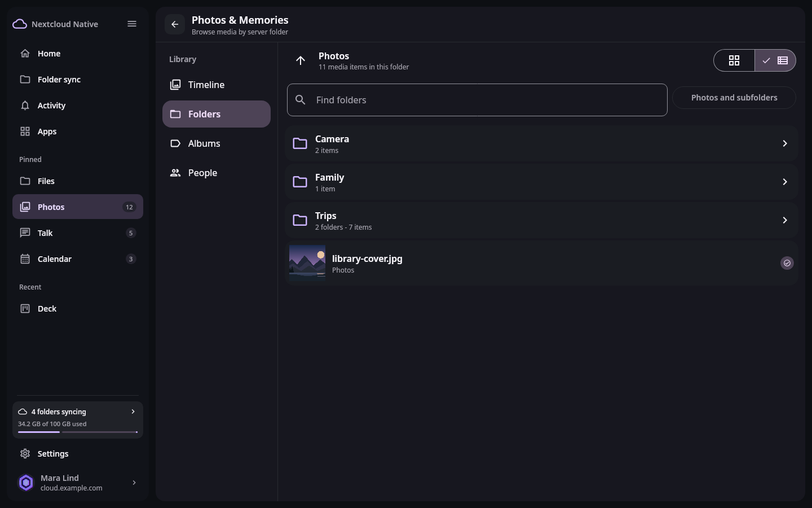The height and width of the screenshot is (508, 812).
Task: Click the Talk chat icon
Action: [x=25, y=233]
